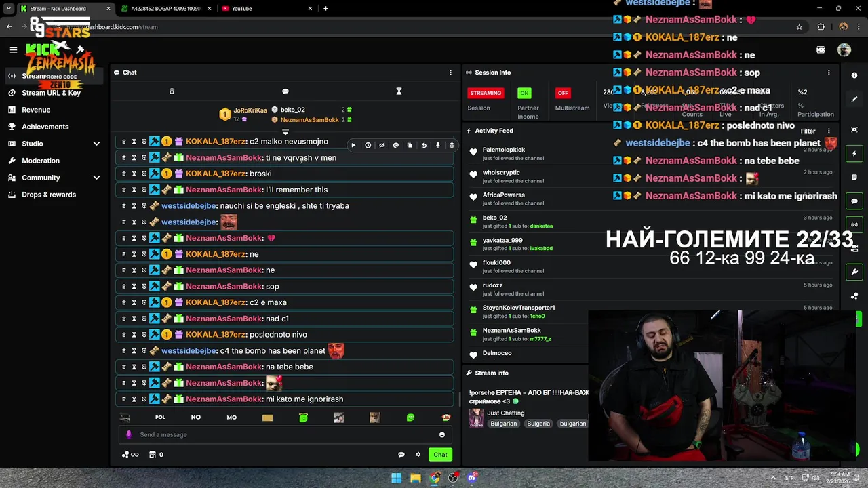Click pencil edit icon in right sidebar
868x488 pixels.
pos(854,99)
